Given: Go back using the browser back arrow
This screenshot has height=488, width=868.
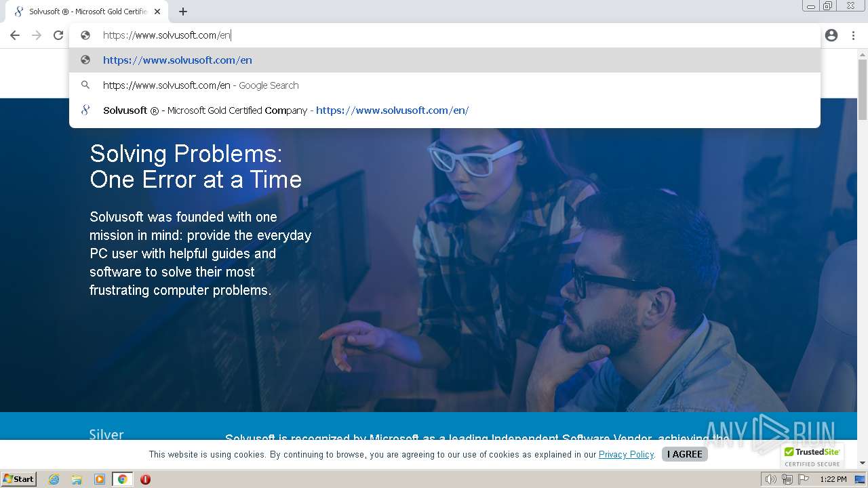Looking at the screenshot, I should pos(15,35).
